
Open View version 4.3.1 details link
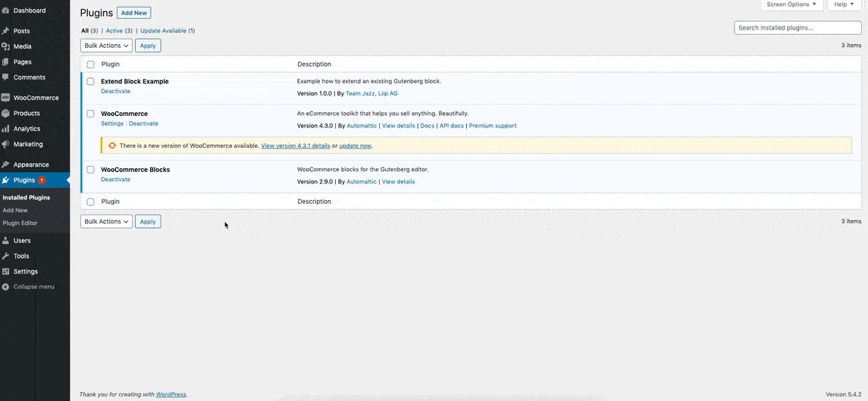tap(296, 146)
